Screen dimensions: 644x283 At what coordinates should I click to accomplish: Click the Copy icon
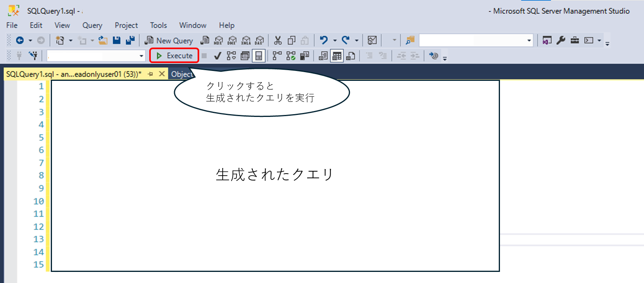click(292, 40)
